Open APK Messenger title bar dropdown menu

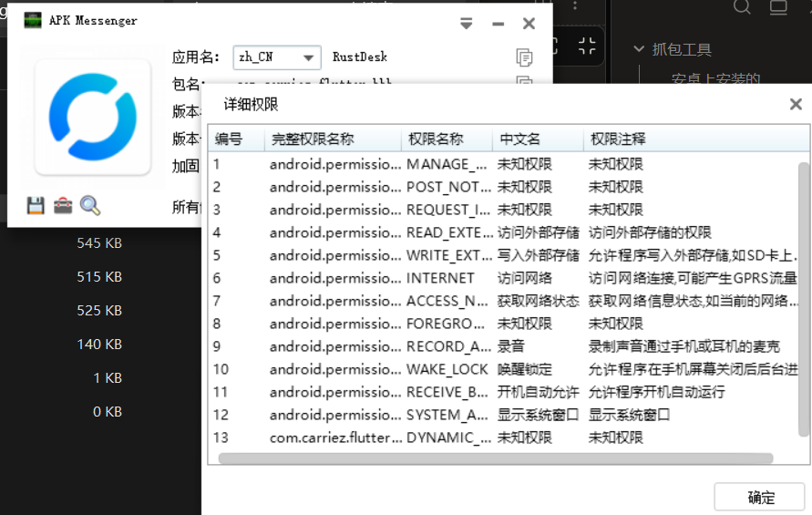pos(466,24)
